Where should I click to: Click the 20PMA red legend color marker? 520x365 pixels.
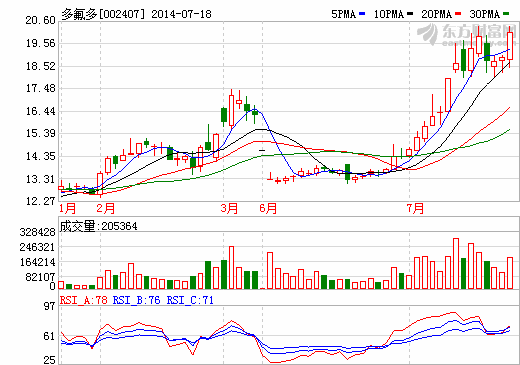pyautogui.click(x=458, y=14)
